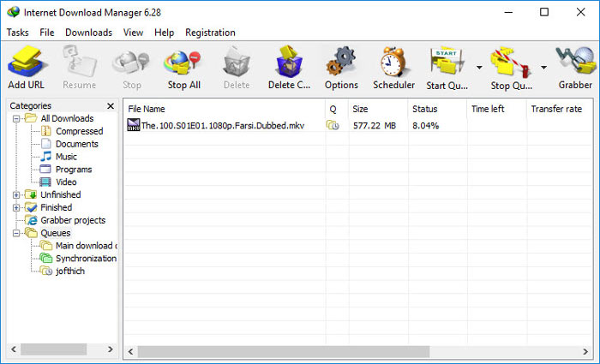
Task: Open the Registration menu
Action: point(210,33)
